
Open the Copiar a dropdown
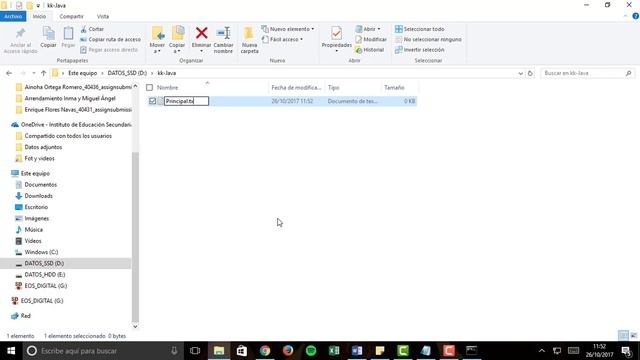[177, 40]
